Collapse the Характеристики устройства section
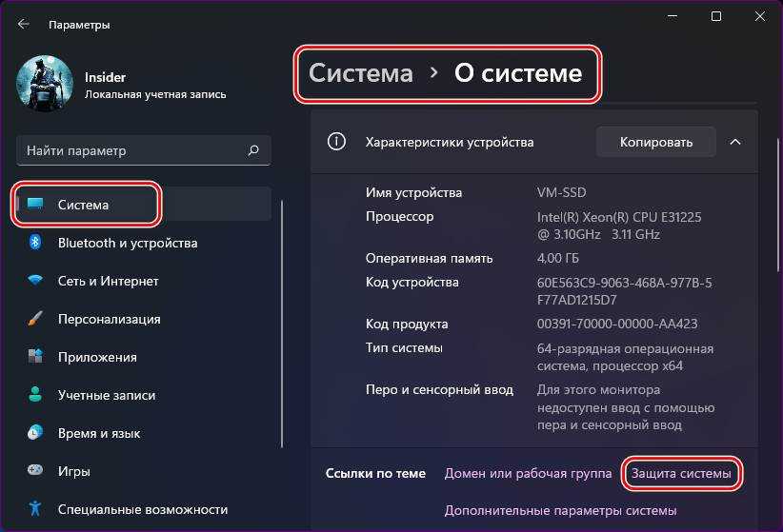This screenshot has width=783, height=532. [734, 142]
